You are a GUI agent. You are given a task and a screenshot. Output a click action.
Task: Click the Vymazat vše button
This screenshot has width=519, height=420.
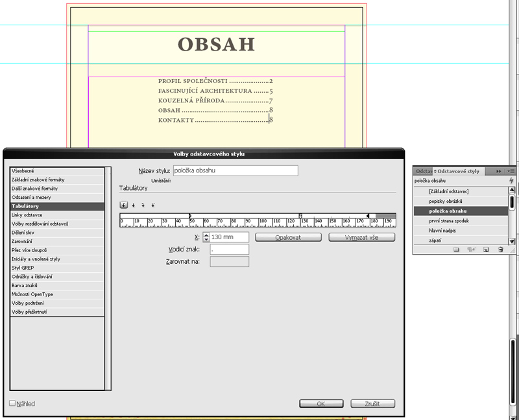(x=362, y=237)
